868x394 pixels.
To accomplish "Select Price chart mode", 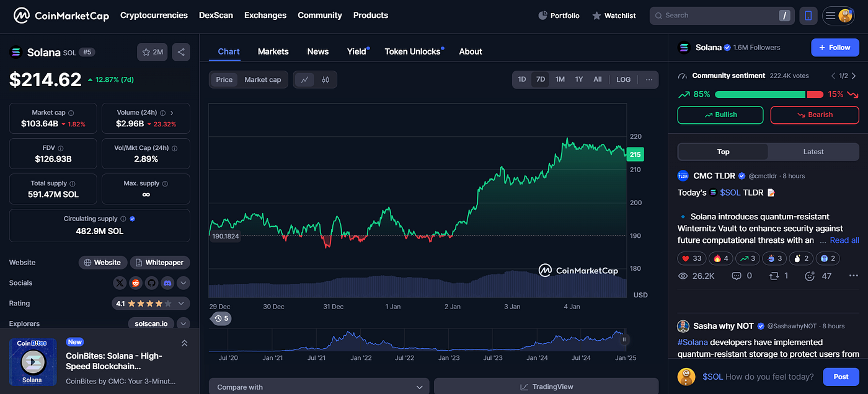I will (224, 79).
